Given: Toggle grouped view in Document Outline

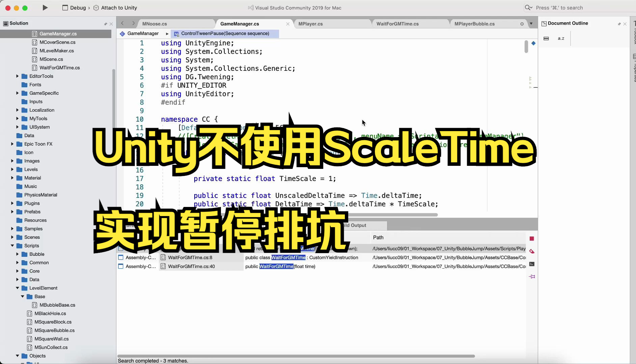Looking at the screenshot, I should pyautogui.click(x=546, y=38).
